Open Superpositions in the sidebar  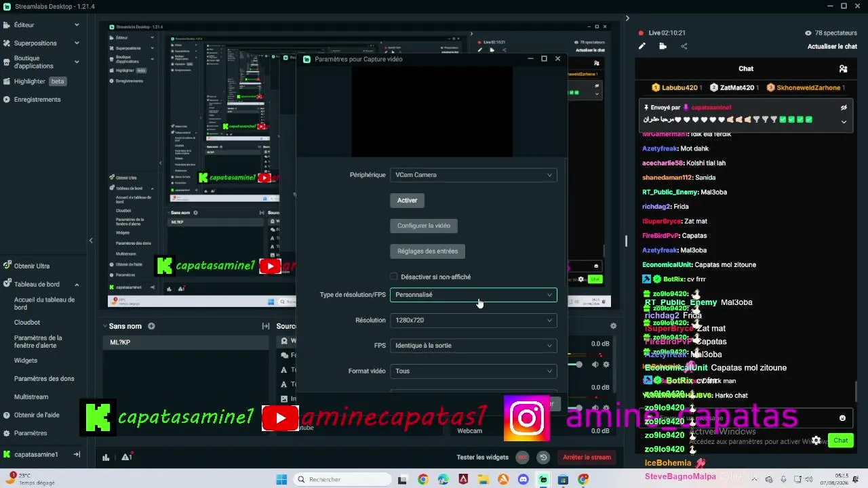[x=35, y=43]
